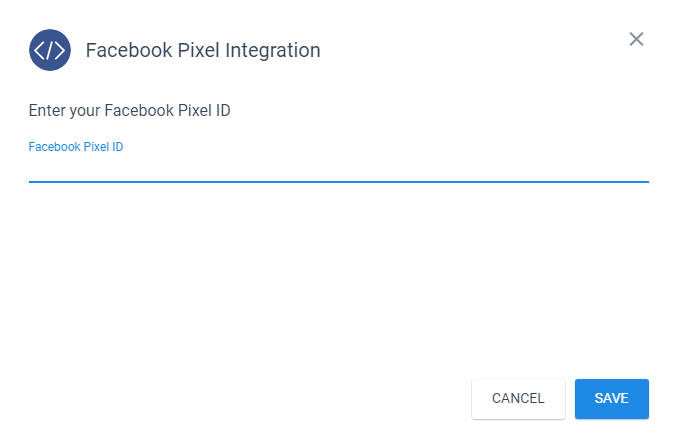678x448 pixels.
Task: Tap the circular integration logo in header
Action: (x=50, y=50)
